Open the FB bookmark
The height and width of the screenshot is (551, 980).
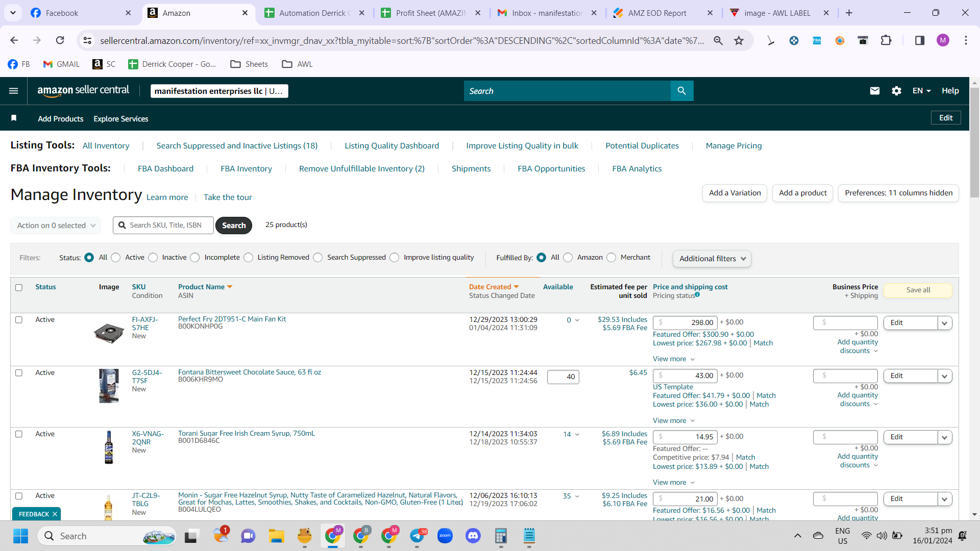19,64
